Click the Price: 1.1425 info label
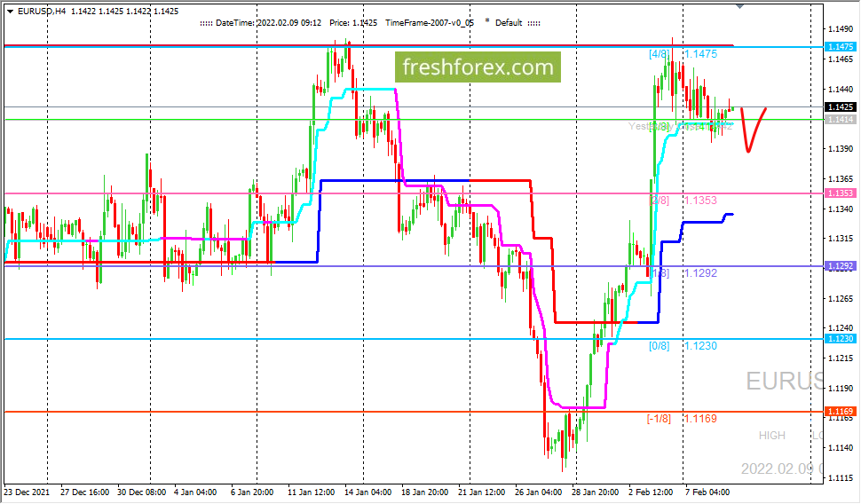The height and width of the screenshot is (504, 861). pyautogui.click(x=353, y=23)
